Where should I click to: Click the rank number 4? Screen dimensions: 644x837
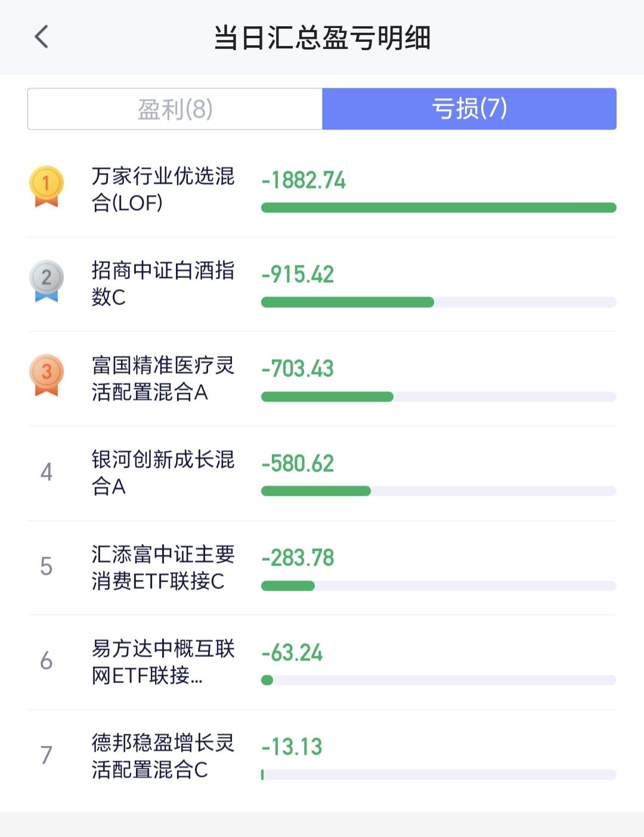46,472
